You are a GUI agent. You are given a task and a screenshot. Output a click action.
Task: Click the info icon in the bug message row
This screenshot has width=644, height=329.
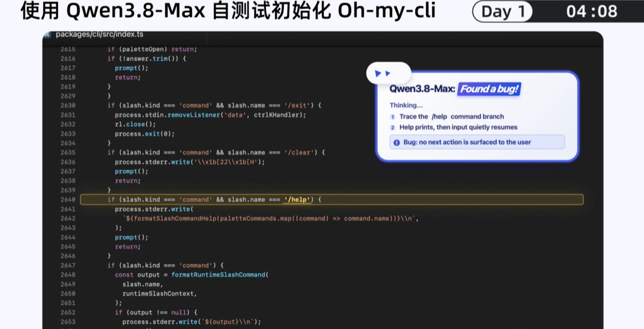click(396, 142)
